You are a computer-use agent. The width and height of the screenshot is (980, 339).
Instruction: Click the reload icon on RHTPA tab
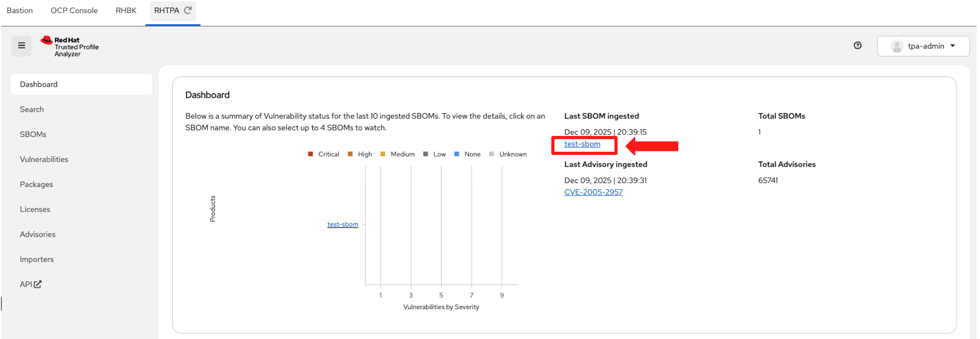tap(188, 10)
